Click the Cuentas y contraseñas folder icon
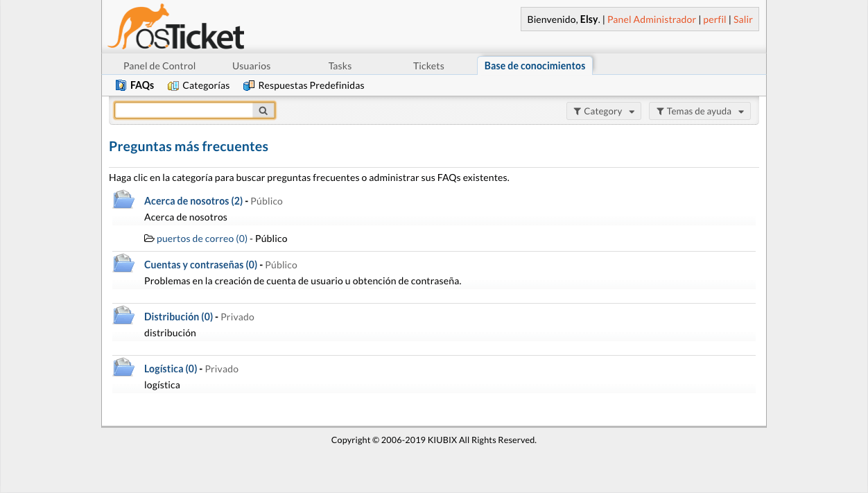This screenshot has width=868, height=493. tap(123, 263)
